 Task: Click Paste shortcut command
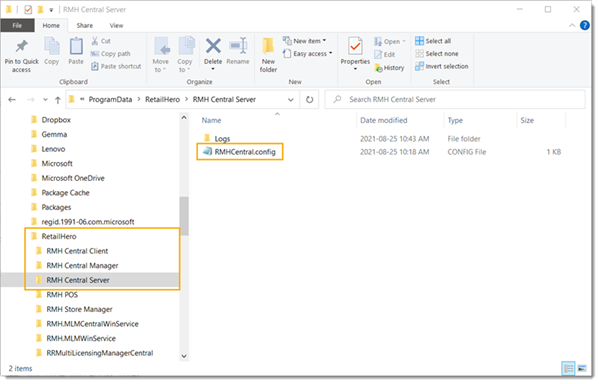116,66
